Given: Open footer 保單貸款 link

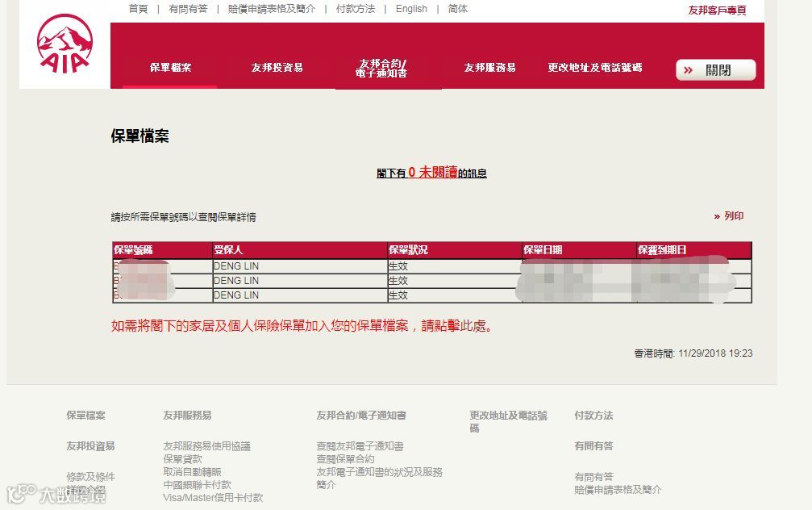Looking at the screenshot, I should [x=183, y=459].
